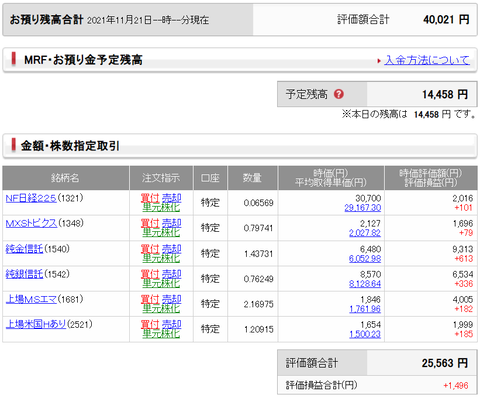Image resolution: width=480 pixels, height=398 pixels.
Task: Click the 数量 column header
Action: (252, 178)
